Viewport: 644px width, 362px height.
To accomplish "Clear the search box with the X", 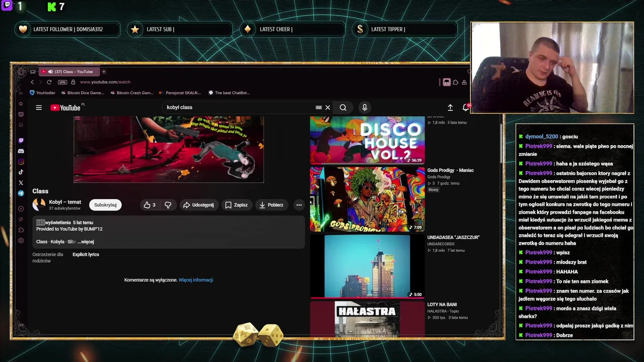I will (328, 107).
